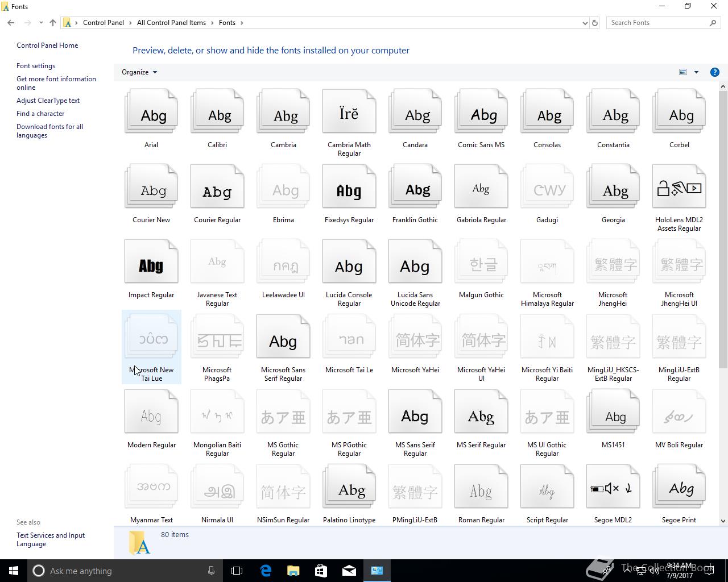Image resolution: width=728 pixels, height=582 pixels.
Task: Change your view icon button
Action: tap(683, 72)
